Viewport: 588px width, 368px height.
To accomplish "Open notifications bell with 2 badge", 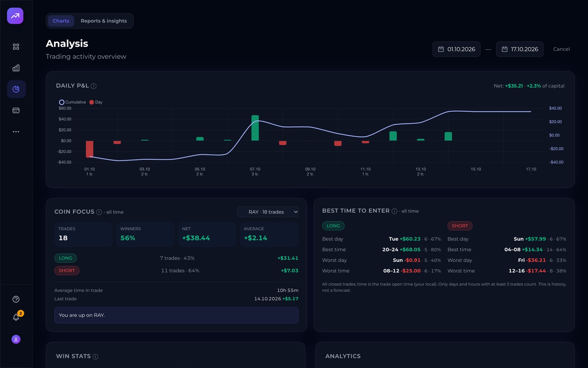I will [x=16, y=317].
